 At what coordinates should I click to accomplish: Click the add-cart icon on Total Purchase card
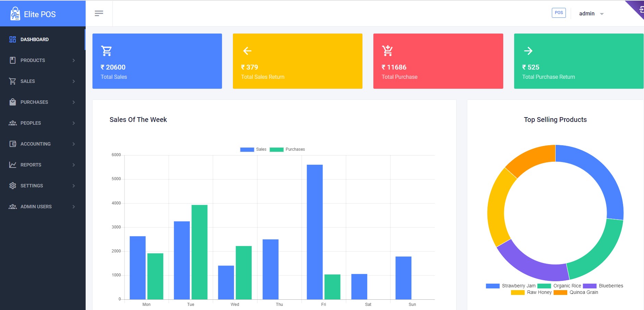point(387,50)
